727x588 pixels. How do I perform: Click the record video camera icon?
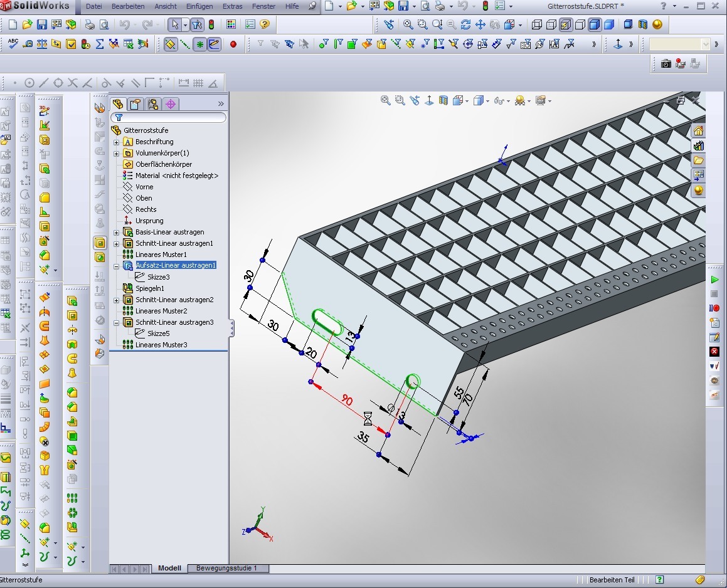680,63
